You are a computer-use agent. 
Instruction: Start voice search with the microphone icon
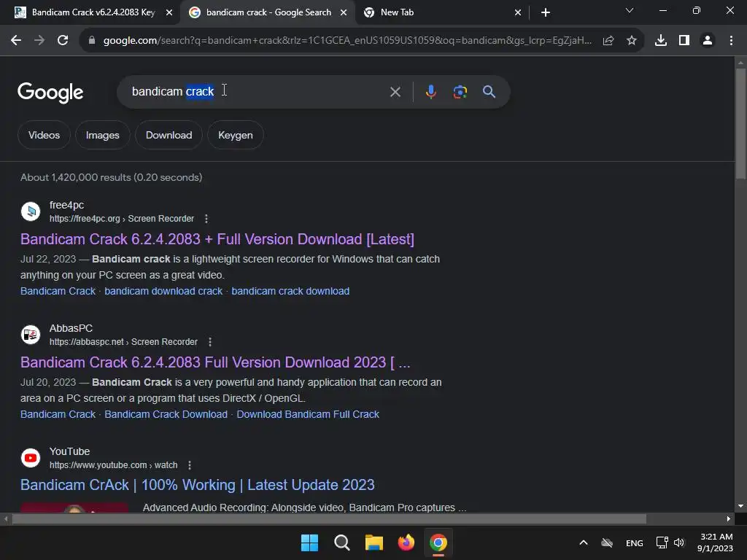pos(430,91)
